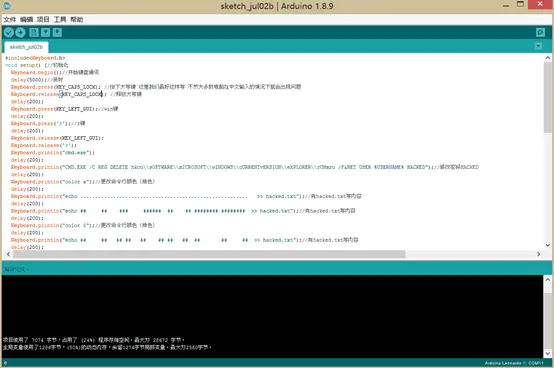This screenshot has width=554, height=368.
Task: Click the horizontal scrollbar right arrow
Action: click(x=538, y=254)
